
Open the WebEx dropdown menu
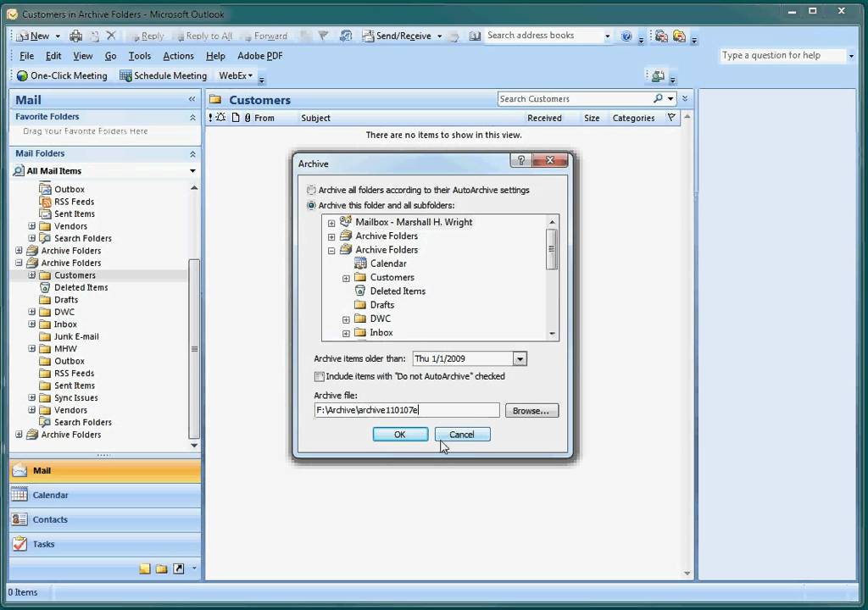tap(236, 75)
